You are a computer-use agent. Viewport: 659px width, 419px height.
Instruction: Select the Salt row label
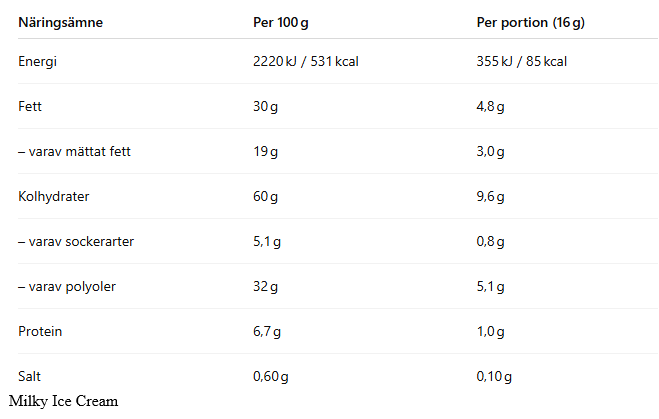tap(29, 376)
